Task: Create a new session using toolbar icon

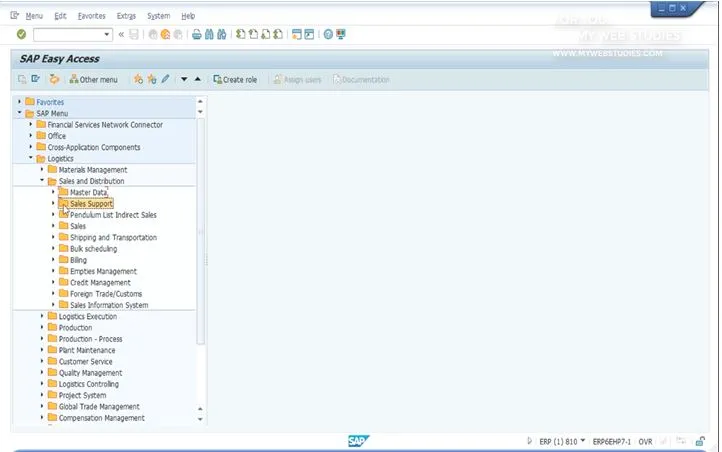Action: (x=297, y=35)
